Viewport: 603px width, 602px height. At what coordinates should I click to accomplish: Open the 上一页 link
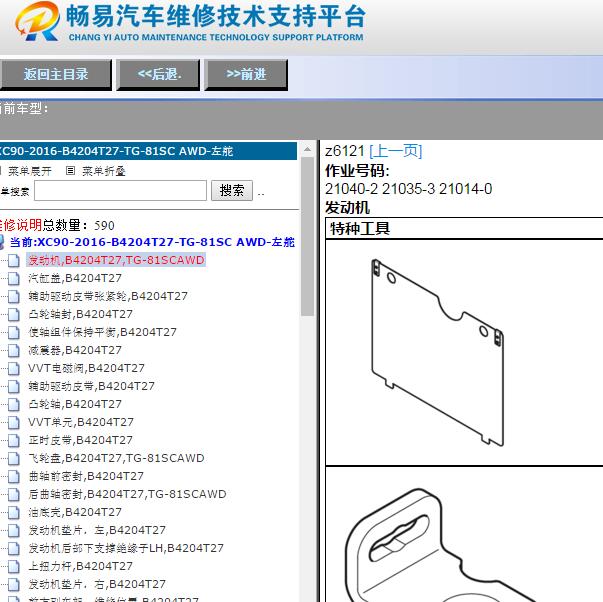396,151
